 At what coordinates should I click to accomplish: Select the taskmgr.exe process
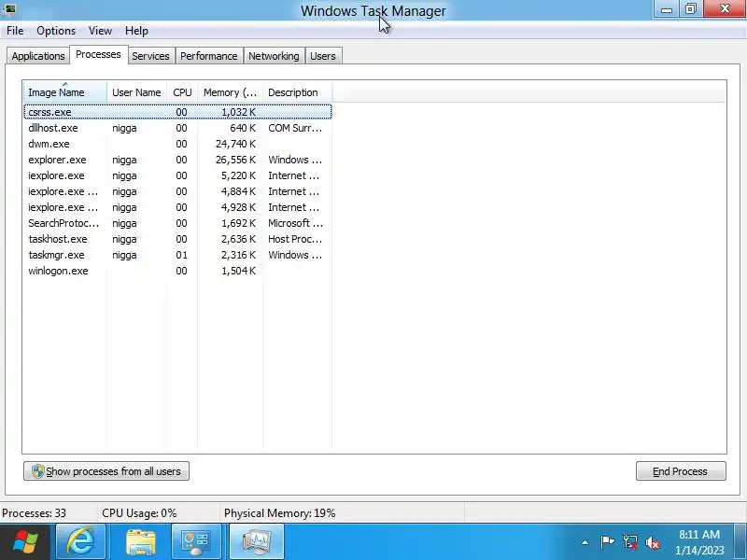pos(177,255)
